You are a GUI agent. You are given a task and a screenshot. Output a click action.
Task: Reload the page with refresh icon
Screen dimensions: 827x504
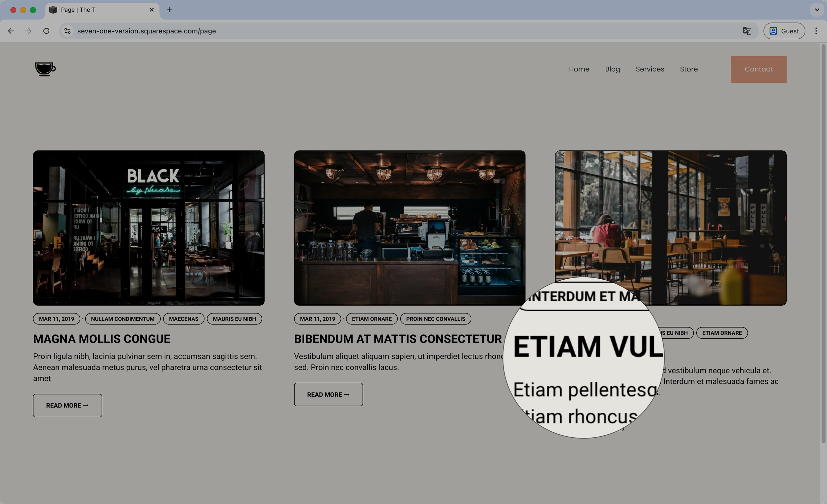coord(46,31)
